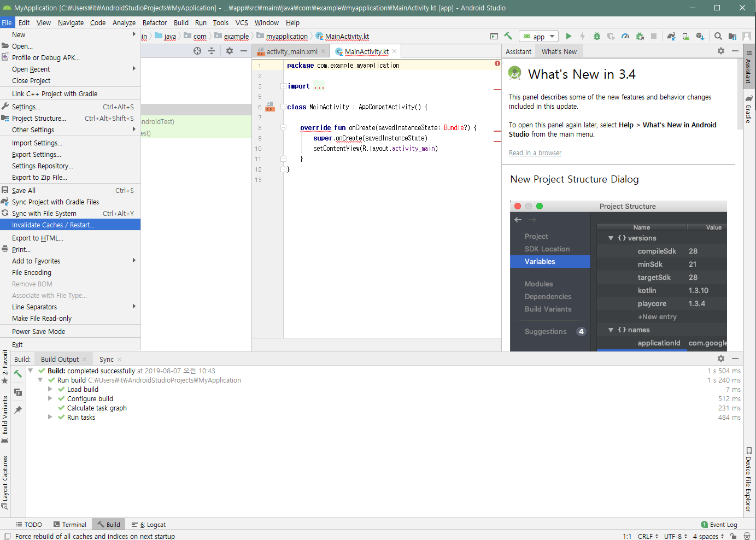Expand the Run tasks node
The image size is (756, 540).
50,417
